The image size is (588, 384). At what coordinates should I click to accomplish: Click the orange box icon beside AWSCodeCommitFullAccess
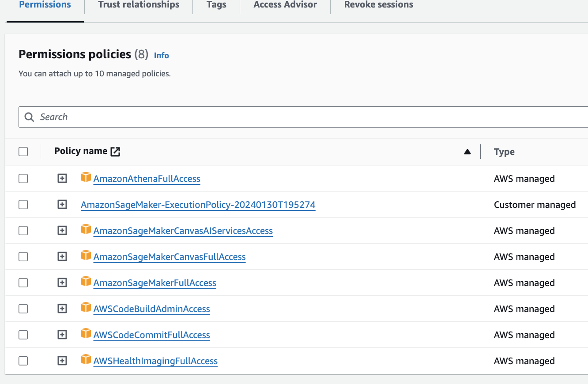[x=86, y=334]
